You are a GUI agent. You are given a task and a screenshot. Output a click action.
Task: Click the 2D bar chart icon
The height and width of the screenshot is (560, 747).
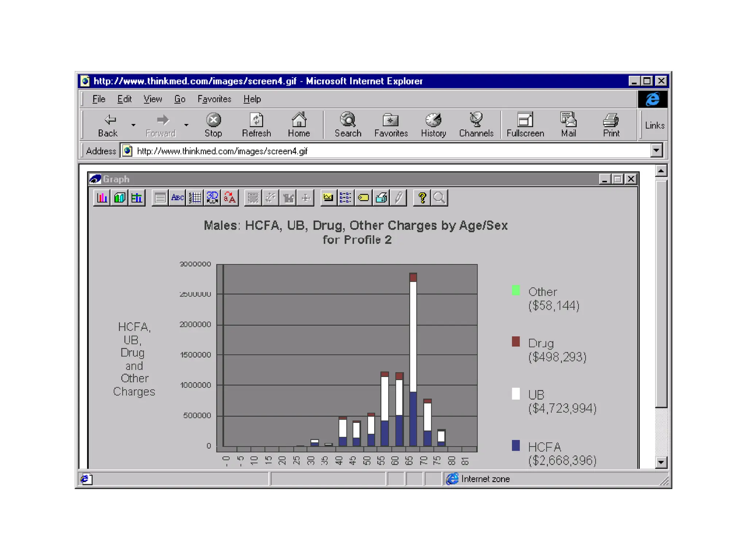coord(102,198)
